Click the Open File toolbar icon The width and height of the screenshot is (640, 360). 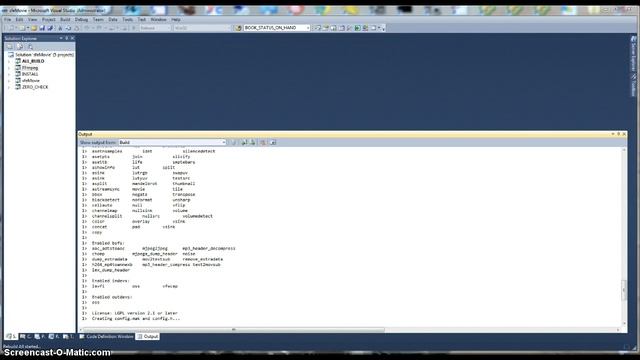34,28
